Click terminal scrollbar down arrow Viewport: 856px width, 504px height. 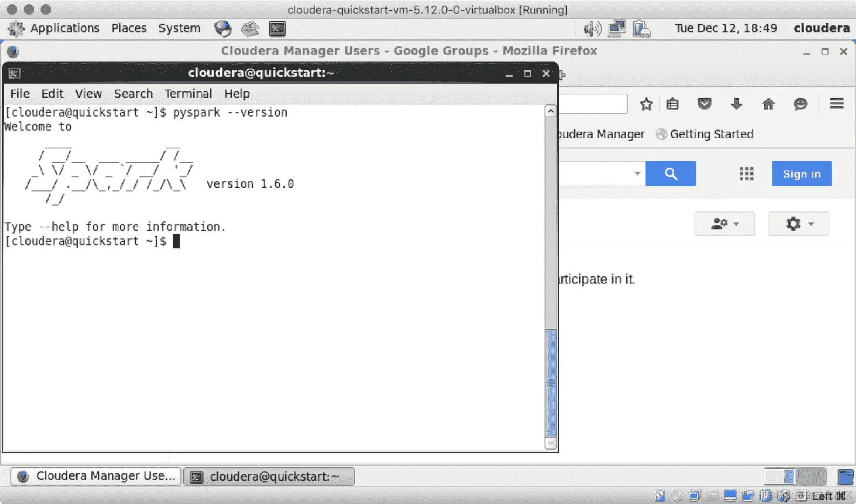551,443
